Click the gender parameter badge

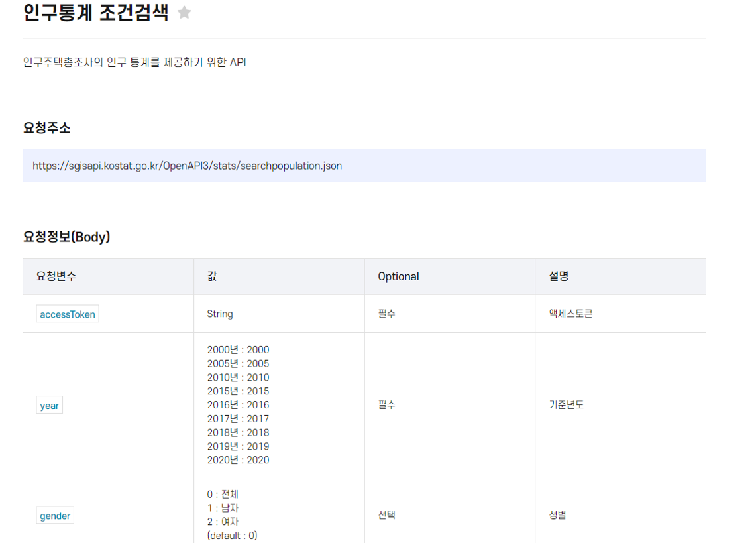[x=54, y=515]
